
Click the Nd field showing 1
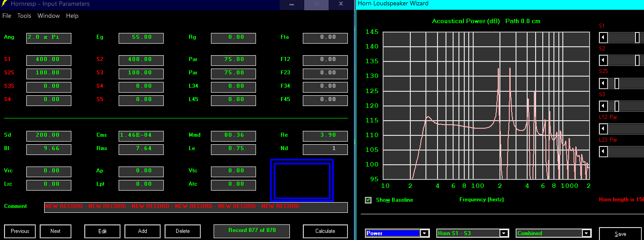coord(325,149)
